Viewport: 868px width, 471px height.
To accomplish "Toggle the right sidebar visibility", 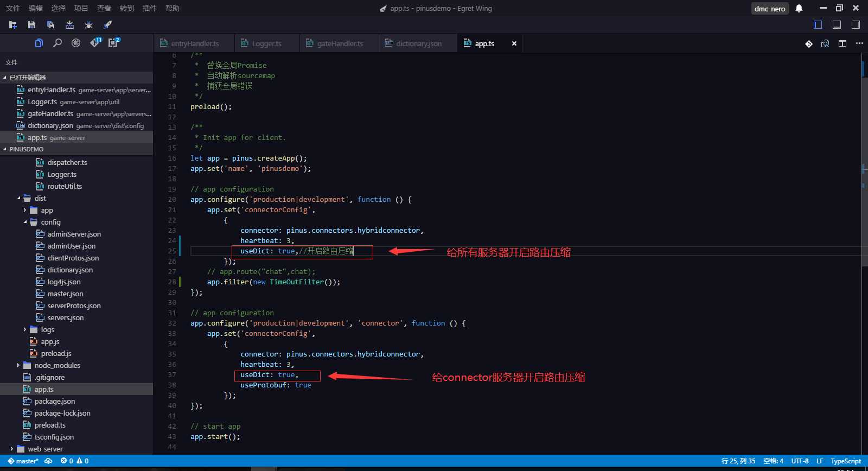I will 856,25.
